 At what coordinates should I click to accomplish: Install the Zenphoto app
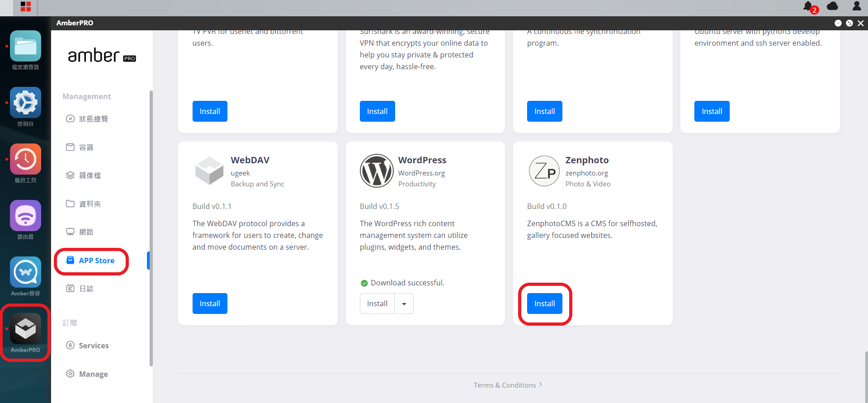[x=544, y=303]
